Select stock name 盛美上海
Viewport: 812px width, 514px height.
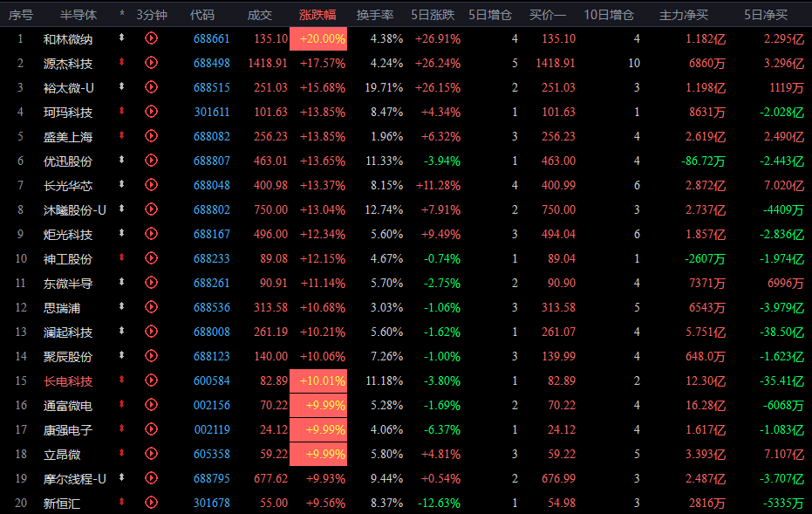click(x=68, y=137)
